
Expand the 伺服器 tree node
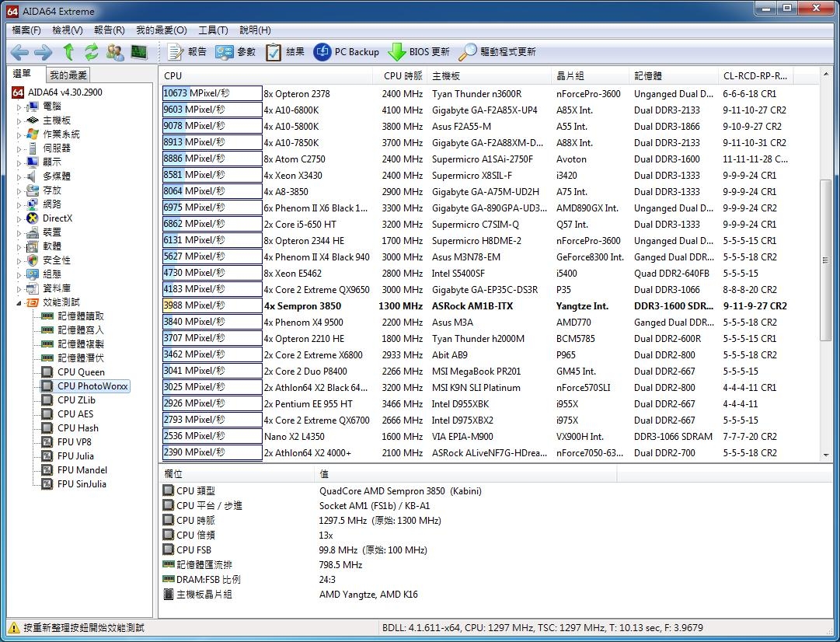[19, 148]
